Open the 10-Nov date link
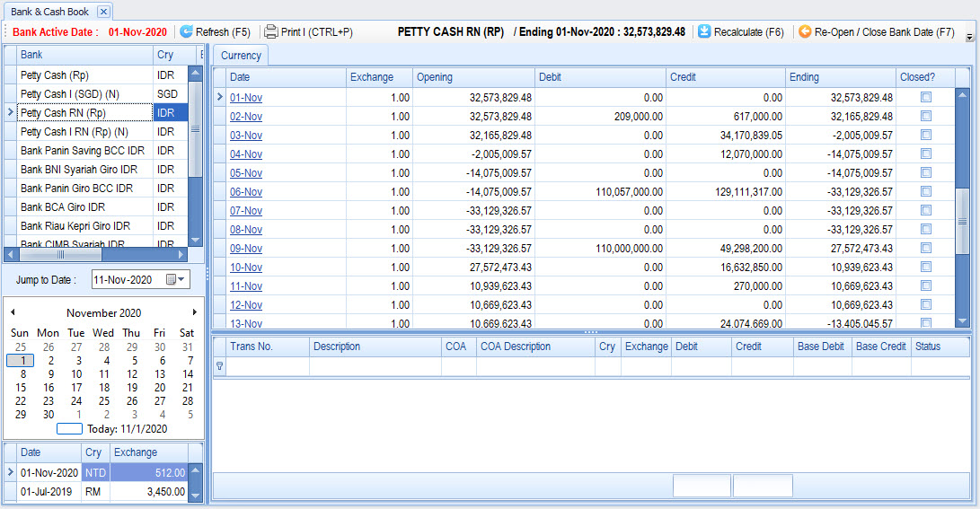This screenshot has height=509, width=980. 246,268
